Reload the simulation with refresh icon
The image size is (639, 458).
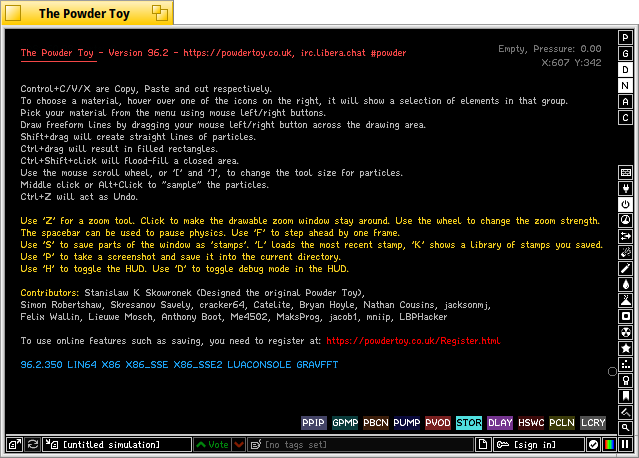[33, 445]
